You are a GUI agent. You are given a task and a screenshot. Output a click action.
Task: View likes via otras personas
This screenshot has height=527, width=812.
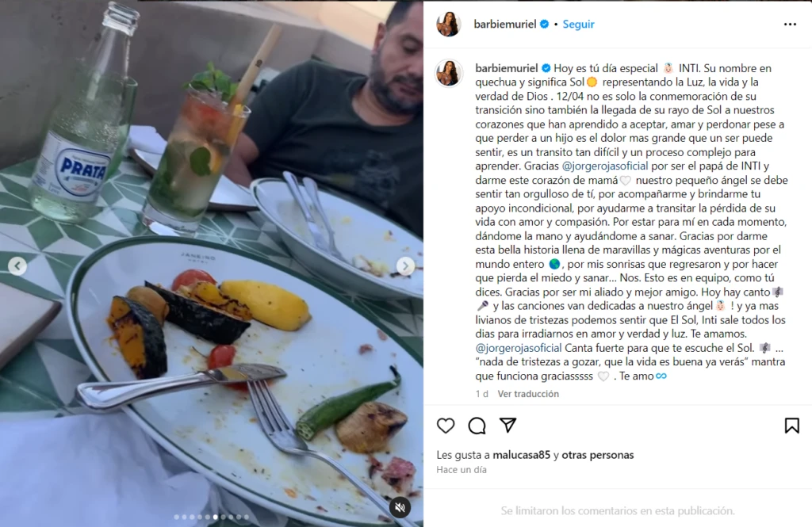pyautogui.click(x=598, y=455)
